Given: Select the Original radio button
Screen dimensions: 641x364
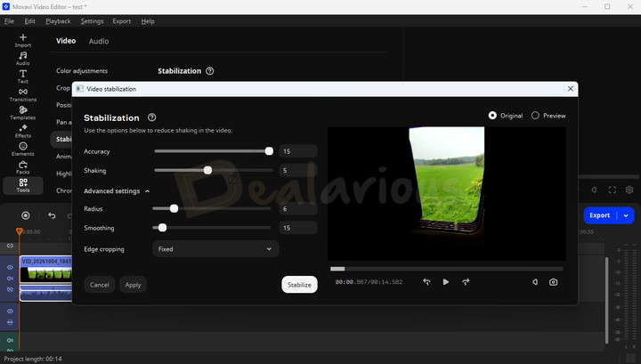Looking at the screenshot, I should (x=492, y=116).
